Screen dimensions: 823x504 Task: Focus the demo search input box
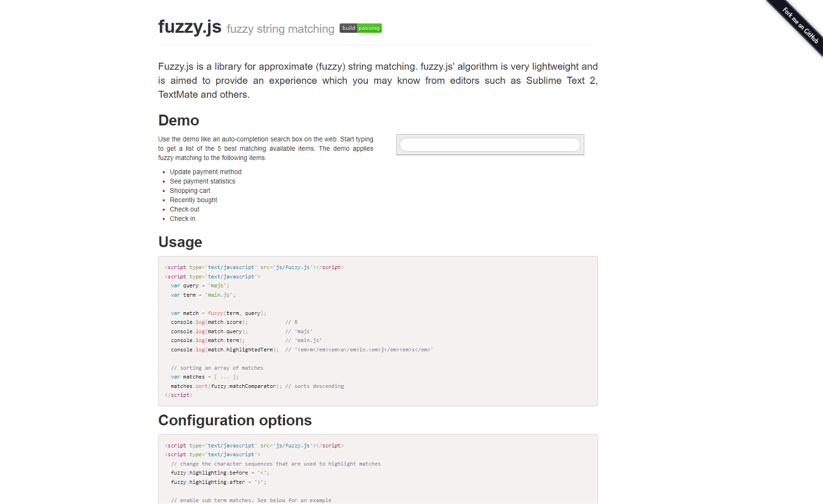click(490, 145)
